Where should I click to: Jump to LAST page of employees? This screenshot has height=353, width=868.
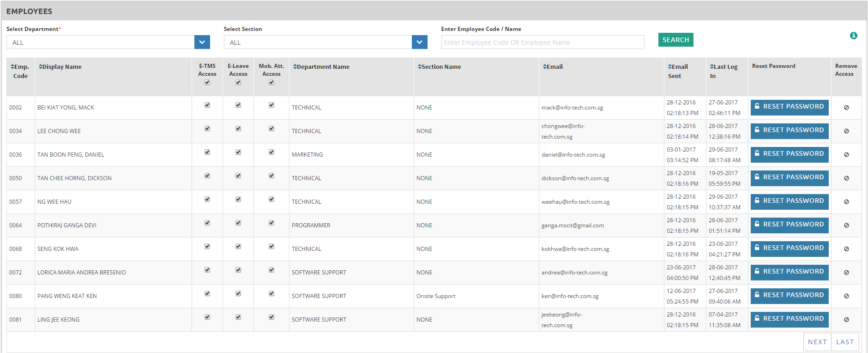point(845,342)
